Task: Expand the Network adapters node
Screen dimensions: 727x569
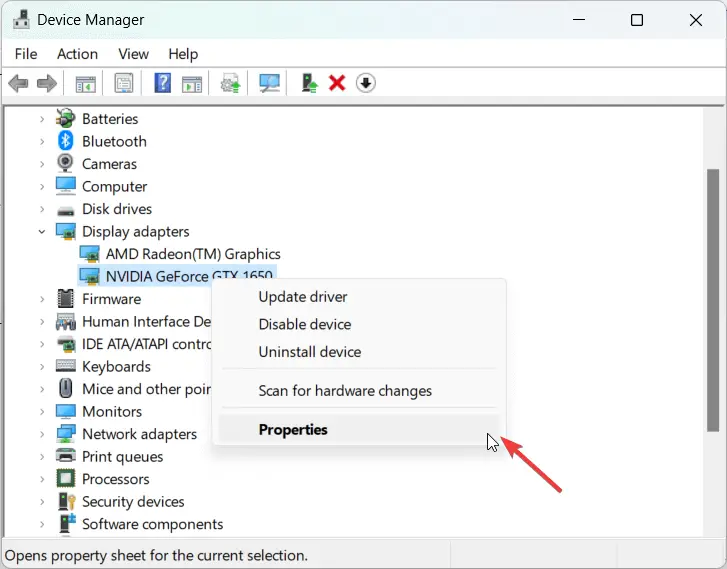Action: [x=42, y=434]
